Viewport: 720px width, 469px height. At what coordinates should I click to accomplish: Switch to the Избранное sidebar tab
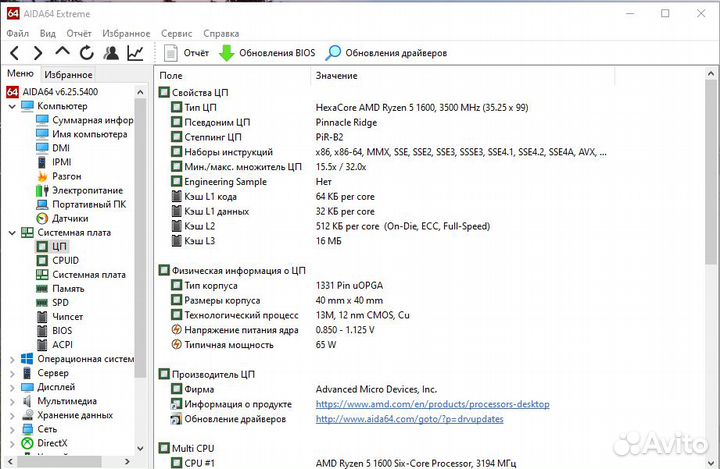[68, 74]
